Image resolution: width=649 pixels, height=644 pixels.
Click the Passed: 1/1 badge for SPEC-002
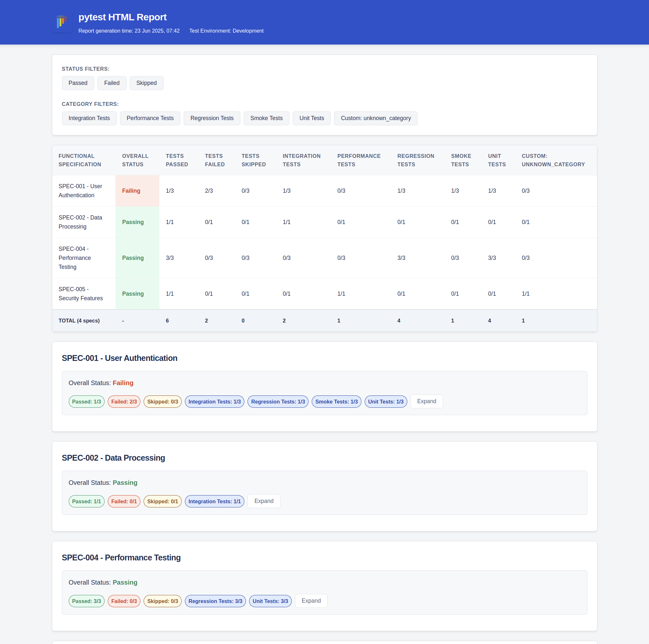tap(86, 501)
